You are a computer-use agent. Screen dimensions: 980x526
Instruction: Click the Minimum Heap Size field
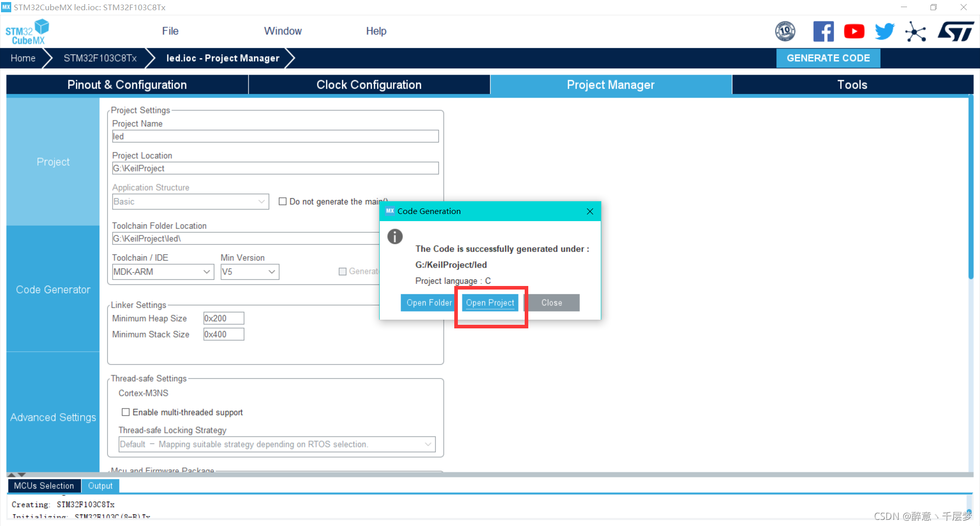(224, 319)
